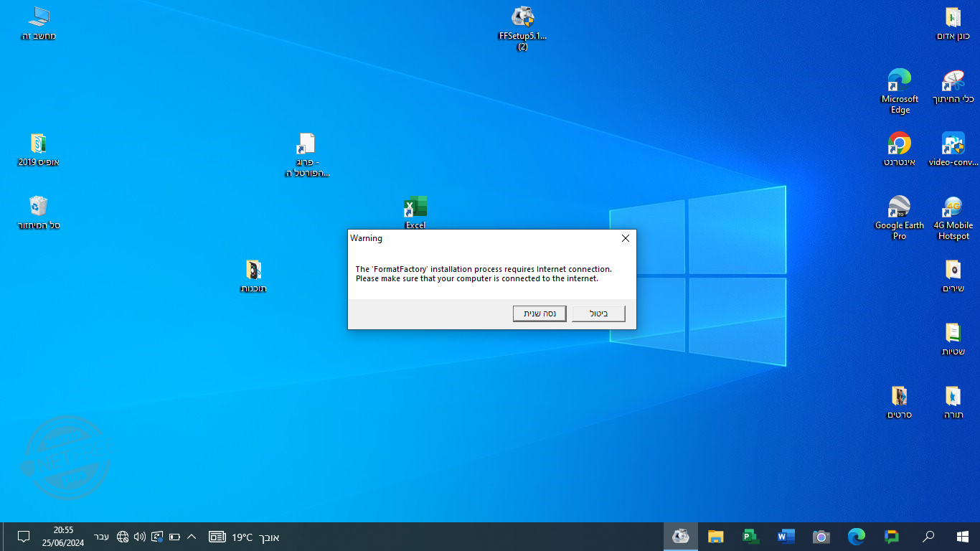Select the כונן אדום folder icon
The image size is (980, 551).
[x=953, y=24]
